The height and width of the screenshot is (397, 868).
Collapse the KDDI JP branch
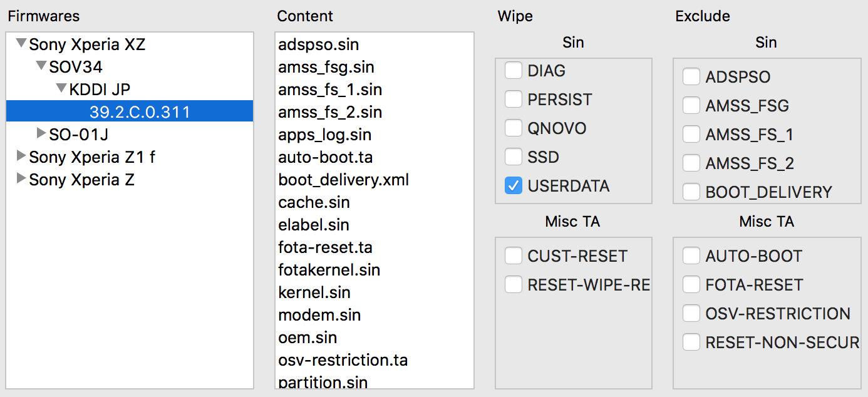(x=61, y=89)
